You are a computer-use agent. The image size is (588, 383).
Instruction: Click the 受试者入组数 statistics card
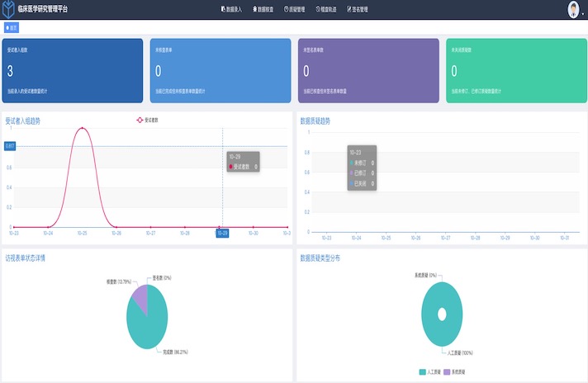73,70
